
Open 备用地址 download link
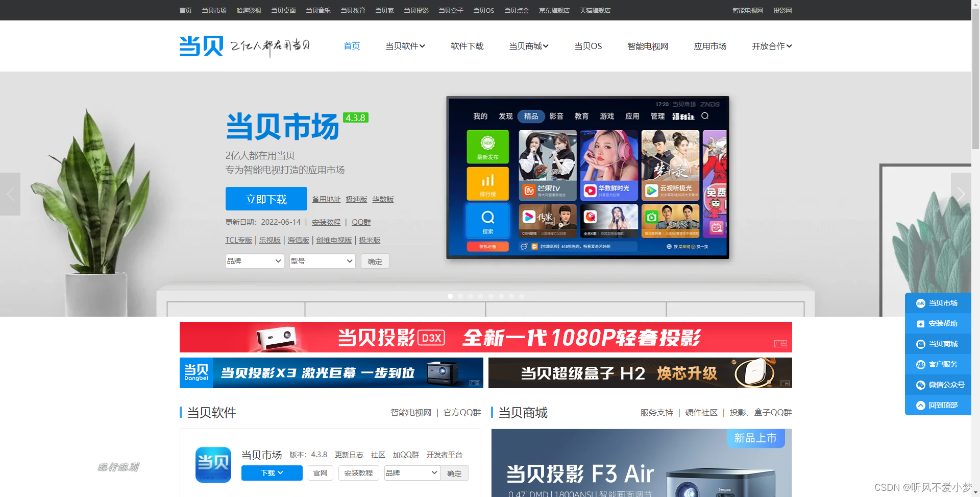click(326, 199)
